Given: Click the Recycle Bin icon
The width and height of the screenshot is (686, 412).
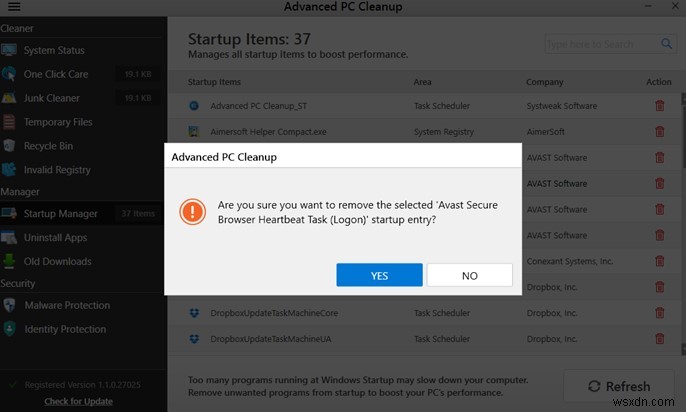Looking at the screenshot, I should pyautogui.click(x=10, y=146).
